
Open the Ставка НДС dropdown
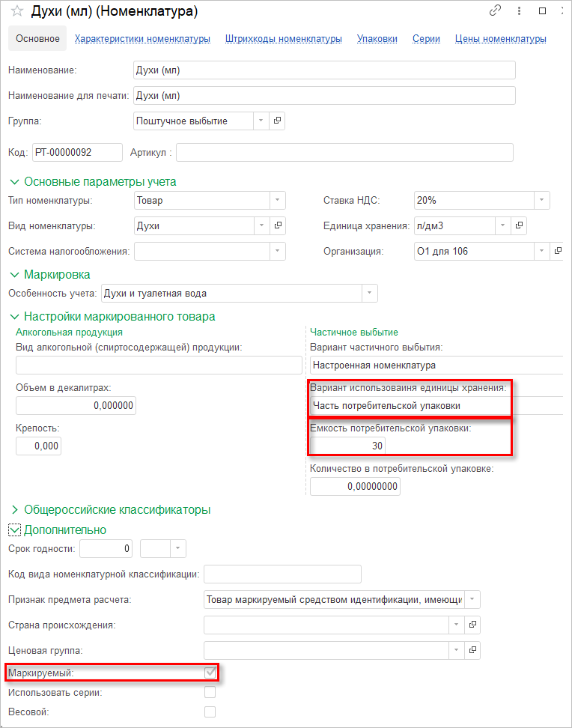click(x=541, y=200)
